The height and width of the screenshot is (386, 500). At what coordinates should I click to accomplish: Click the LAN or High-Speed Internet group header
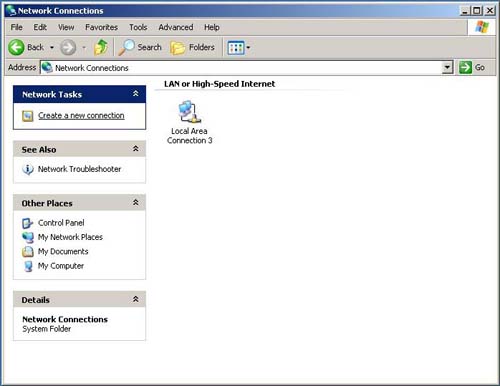[x=219, y=84]
